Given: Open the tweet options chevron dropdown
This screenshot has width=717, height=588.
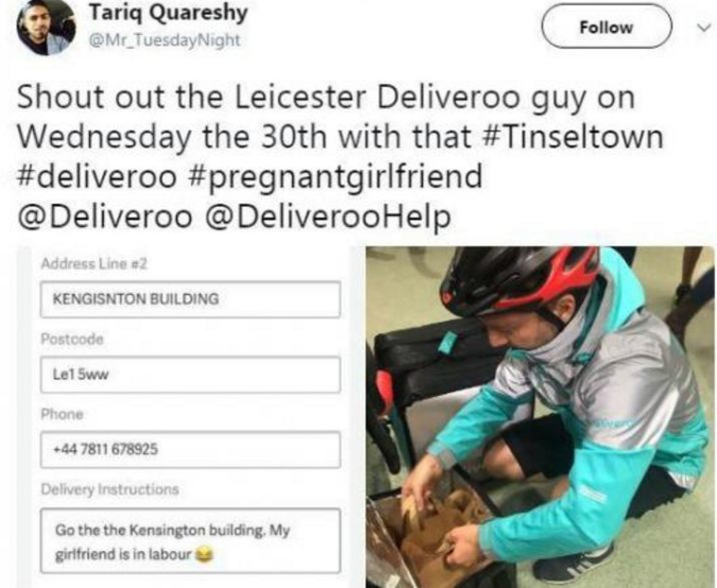Looking at the screenshot, I should tap(703, 27).
